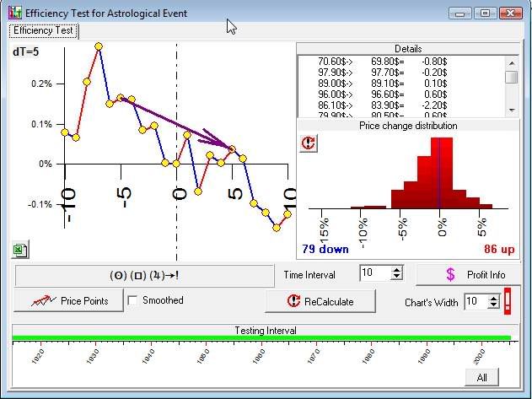
Task: Increase the Time Interval value with up arrow
Action: [397, 270]
